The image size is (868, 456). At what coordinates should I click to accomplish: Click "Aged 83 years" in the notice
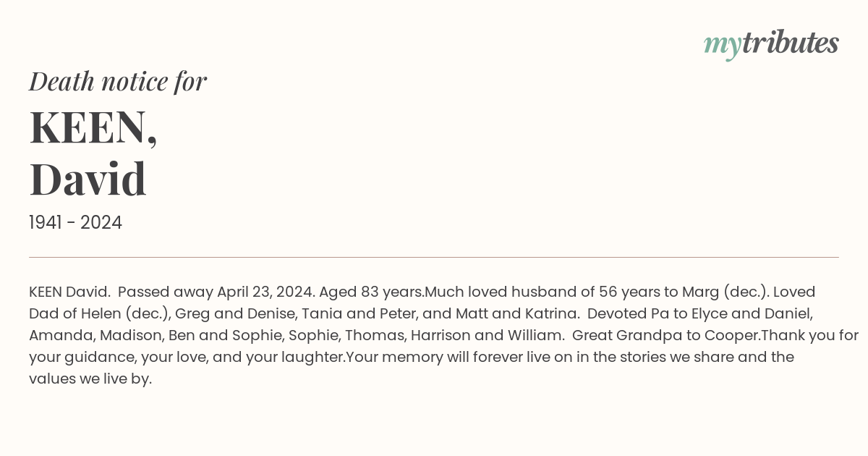coord(371,292)
